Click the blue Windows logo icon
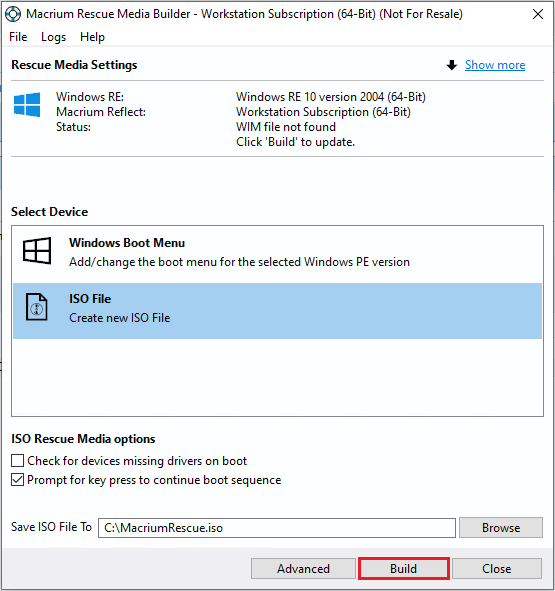The image size is (555, 591). (27, 104)
